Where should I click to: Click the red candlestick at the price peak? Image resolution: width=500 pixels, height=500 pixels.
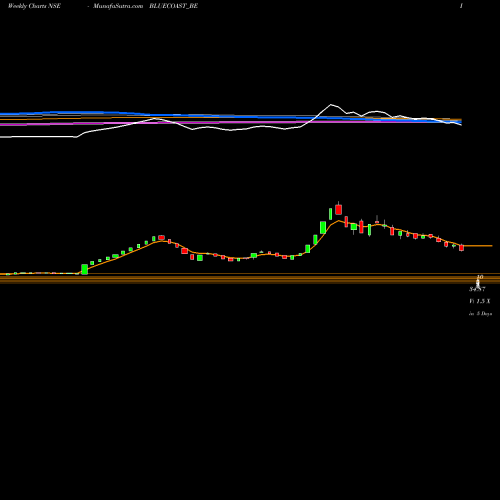pyautogui.click(x=339, y=209)
